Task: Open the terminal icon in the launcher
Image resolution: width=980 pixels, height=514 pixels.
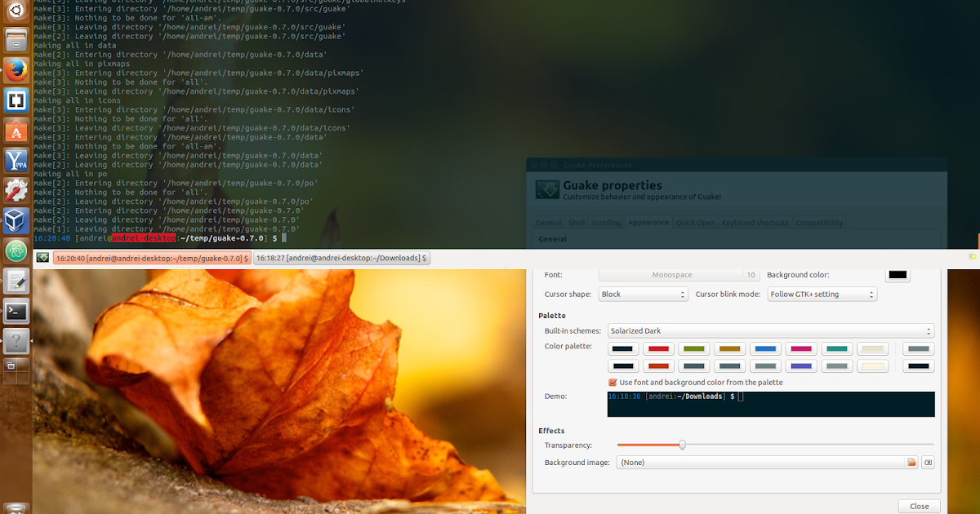Action: click(x=16, y=311)
